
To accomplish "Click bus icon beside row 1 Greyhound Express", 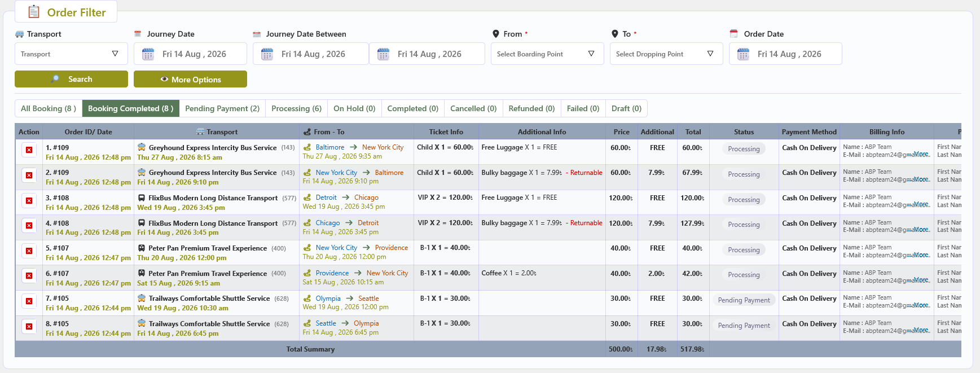I will pyautogui.click(x=142, y=147).
